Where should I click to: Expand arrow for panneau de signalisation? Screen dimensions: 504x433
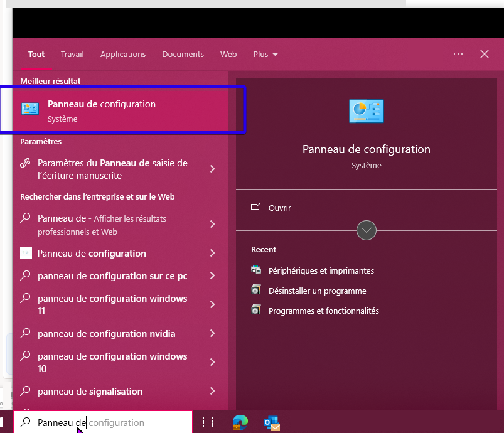coord(213,391)
